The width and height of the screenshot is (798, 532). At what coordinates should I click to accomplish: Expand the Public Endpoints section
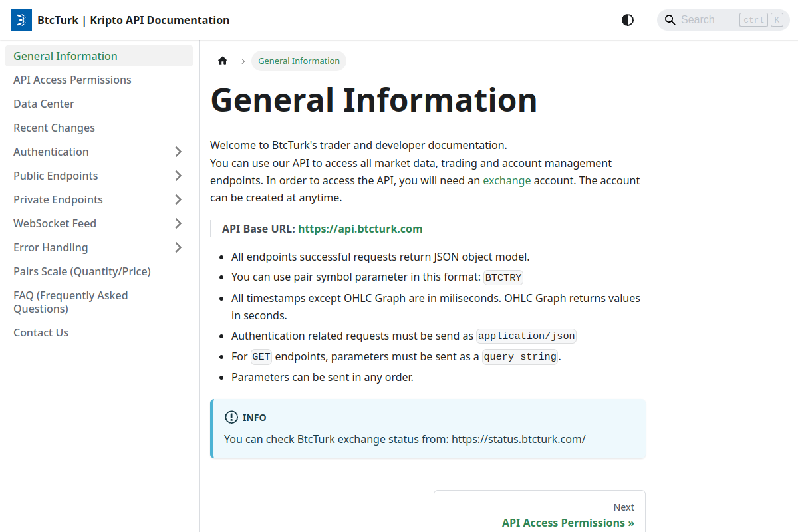click(x=178, y=176)
